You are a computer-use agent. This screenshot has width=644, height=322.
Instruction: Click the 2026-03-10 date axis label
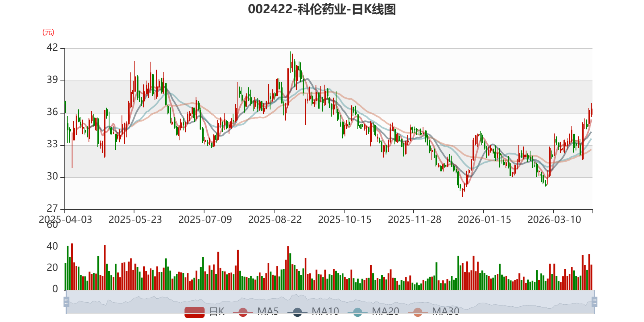[x=554, y=220]
